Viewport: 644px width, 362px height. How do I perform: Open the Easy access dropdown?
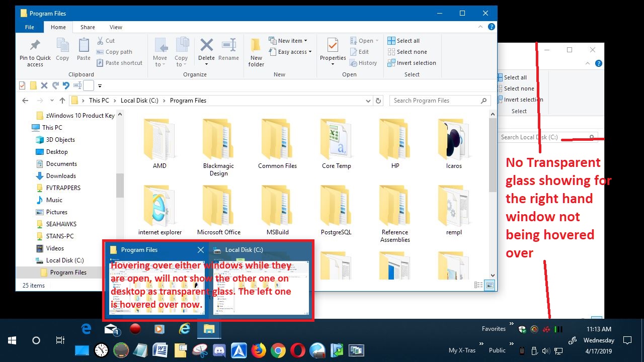tap(290, 52)
